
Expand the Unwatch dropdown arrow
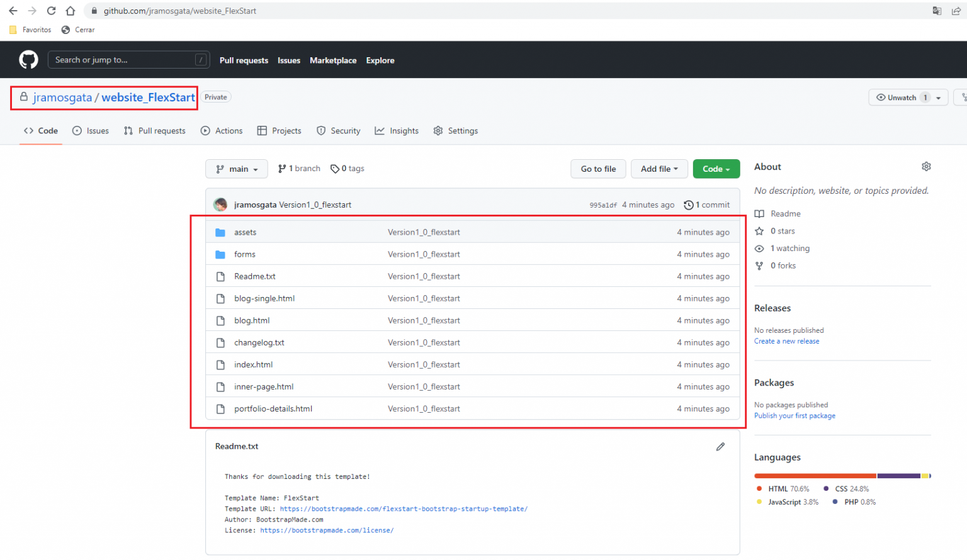[939, 98]
